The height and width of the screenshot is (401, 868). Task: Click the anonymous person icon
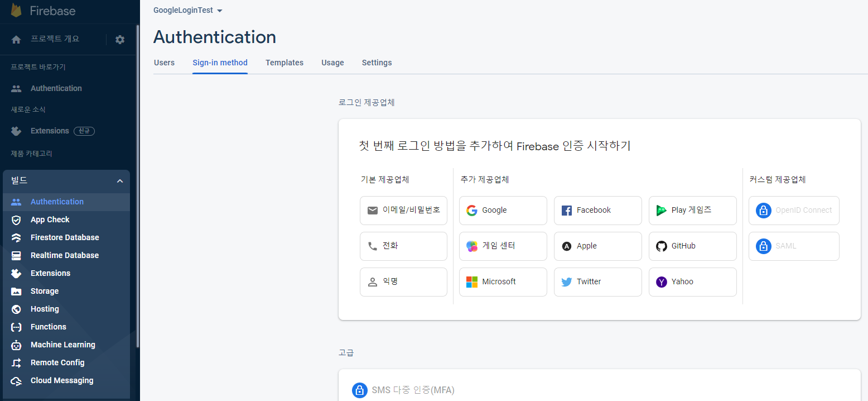click(x=373, y=282)
